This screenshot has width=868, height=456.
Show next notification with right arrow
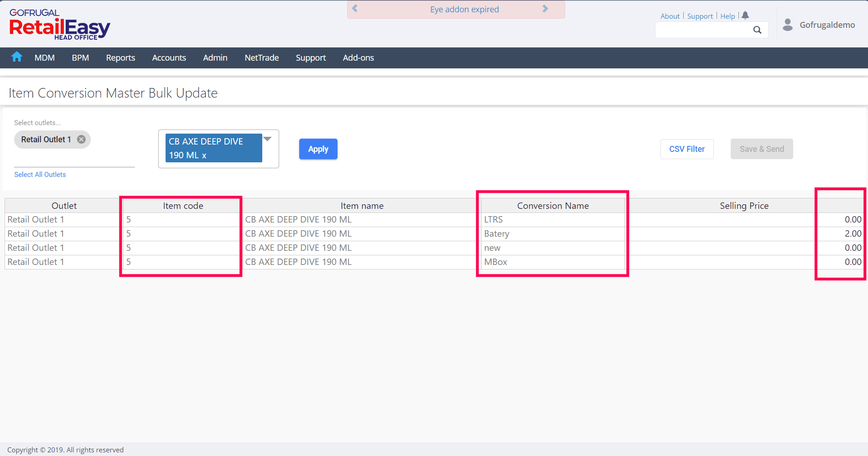545,9
